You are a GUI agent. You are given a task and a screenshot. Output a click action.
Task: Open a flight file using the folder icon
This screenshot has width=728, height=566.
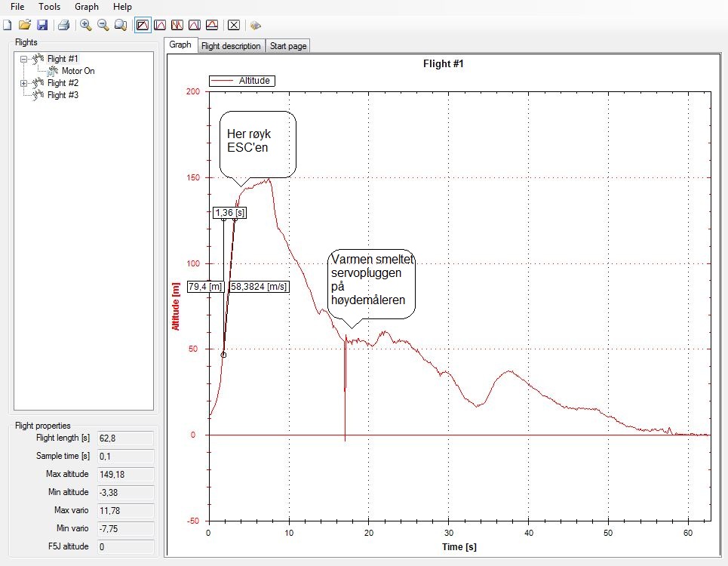24,25
